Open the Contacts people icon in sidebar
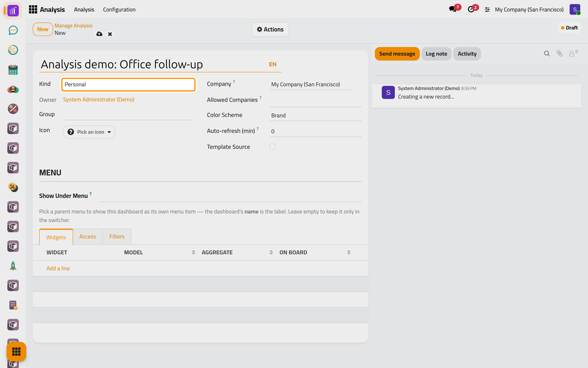Viewport: 588px width, 368px height. [x=13, y=89]
